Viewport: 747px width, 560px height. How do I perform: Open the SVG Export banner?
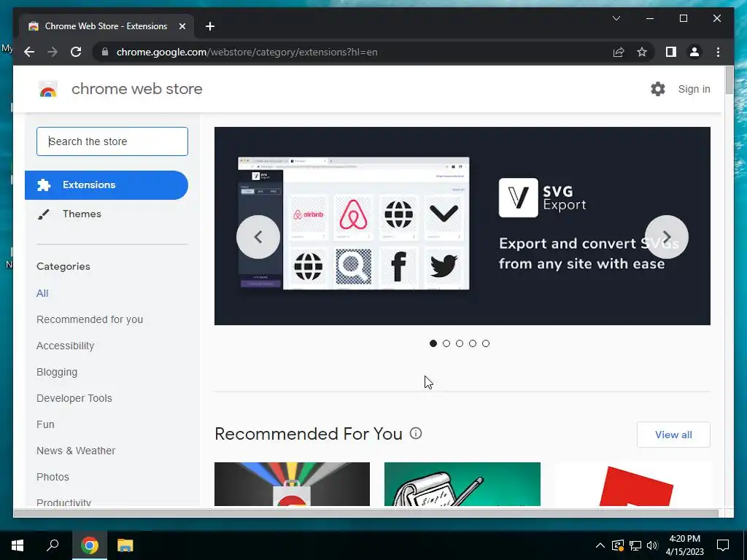coord(462,226)
